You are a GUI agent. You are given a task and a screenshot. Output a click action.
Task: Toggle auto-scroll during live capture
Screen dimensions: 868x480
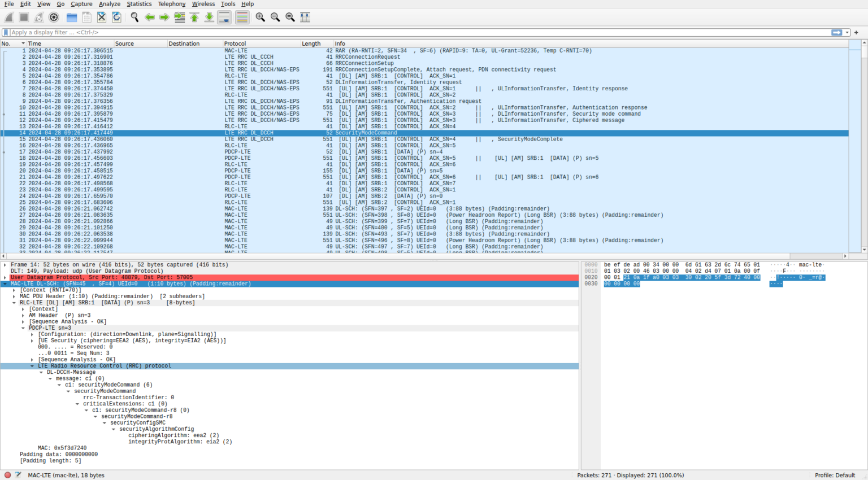[x=224, y=17]
